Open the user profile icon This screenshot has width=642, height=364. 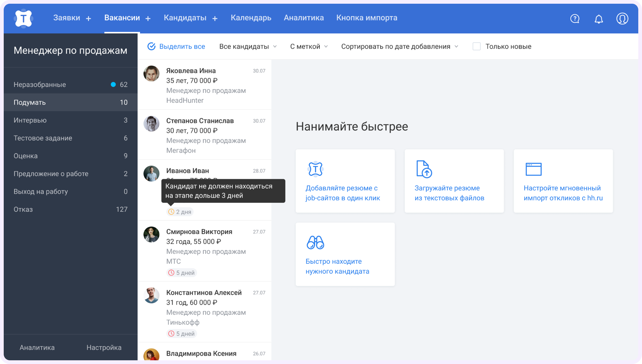coord(622,19)
